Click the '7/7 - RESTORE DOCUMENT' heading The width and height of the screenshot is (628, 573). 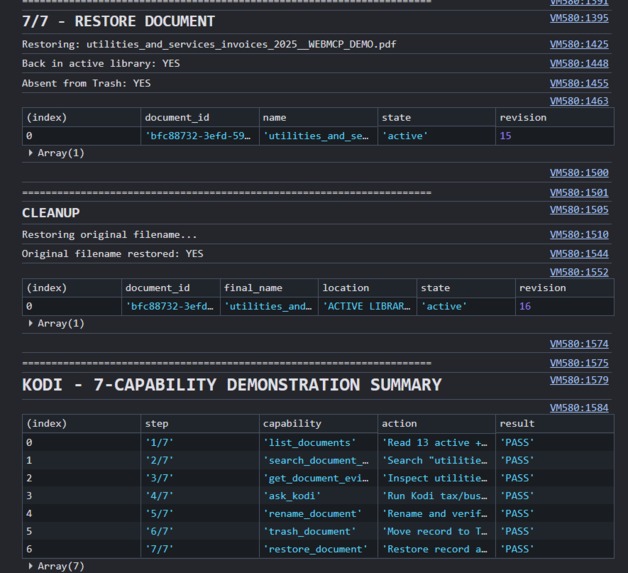(x=118, y=21)
